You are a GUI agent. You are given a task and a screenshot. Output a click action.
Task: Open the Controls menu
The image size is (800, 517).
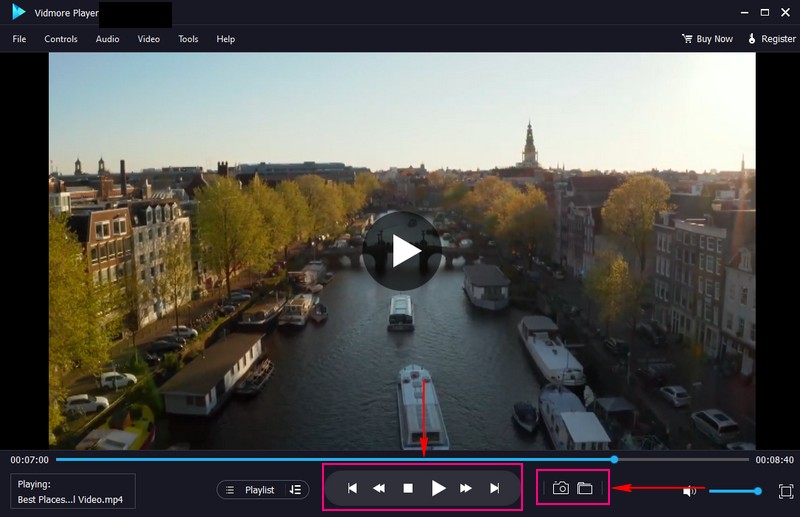coord(61,39)
